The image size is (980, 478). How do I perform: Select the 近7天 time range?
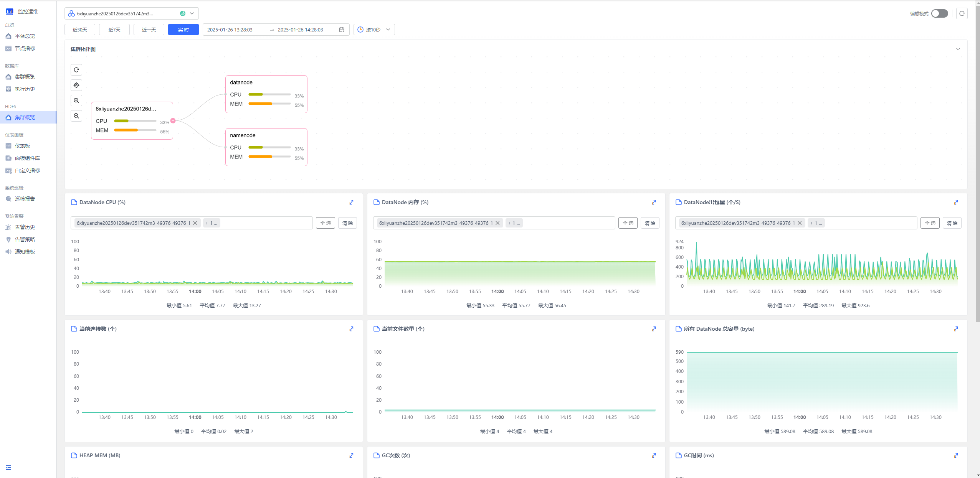pos(114,30)
